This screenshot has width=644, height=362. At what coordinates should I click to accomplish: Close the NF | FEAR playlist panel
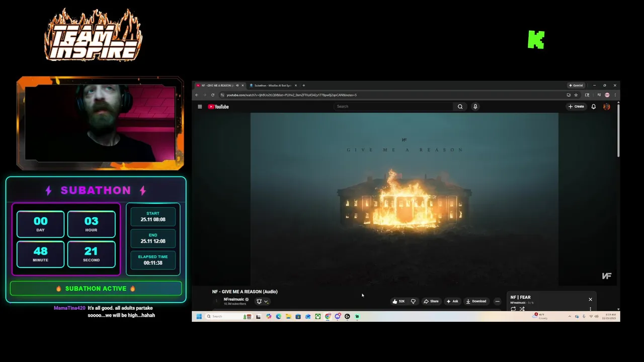coord(590,299)
